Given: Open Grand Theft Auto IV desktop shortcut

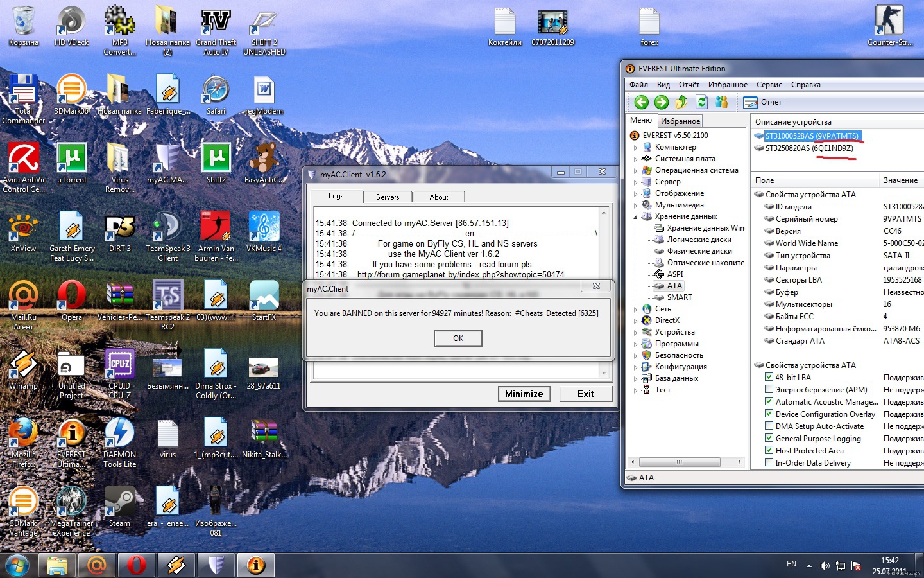Looking at the screenshot, I should 216,31.
